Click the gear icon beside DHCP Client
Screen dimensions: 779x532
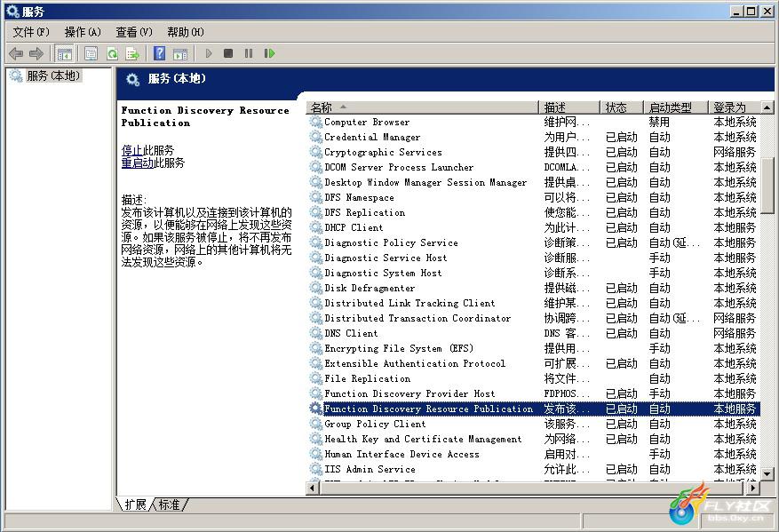click(x=316, y=227)
